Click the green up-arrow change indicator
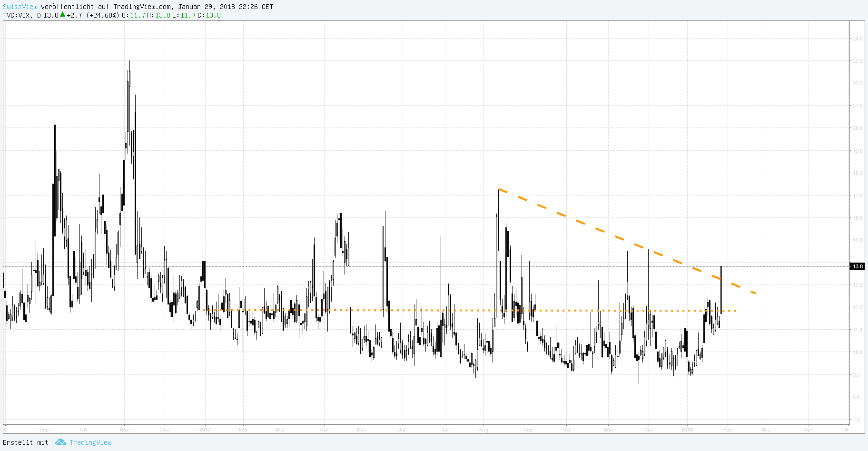This screenshot has width=868, height=451. click(x=62, y=15)
